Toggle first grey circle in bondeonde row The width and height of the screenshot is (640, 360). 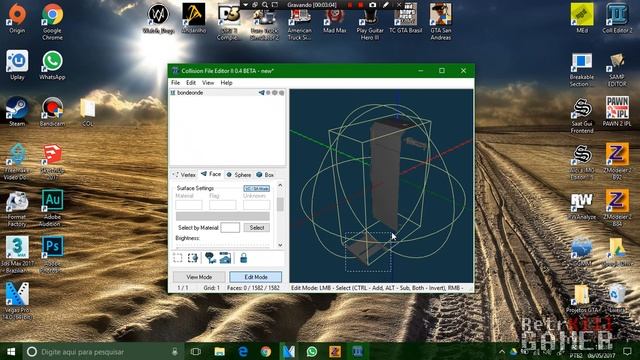coord(268,93)
